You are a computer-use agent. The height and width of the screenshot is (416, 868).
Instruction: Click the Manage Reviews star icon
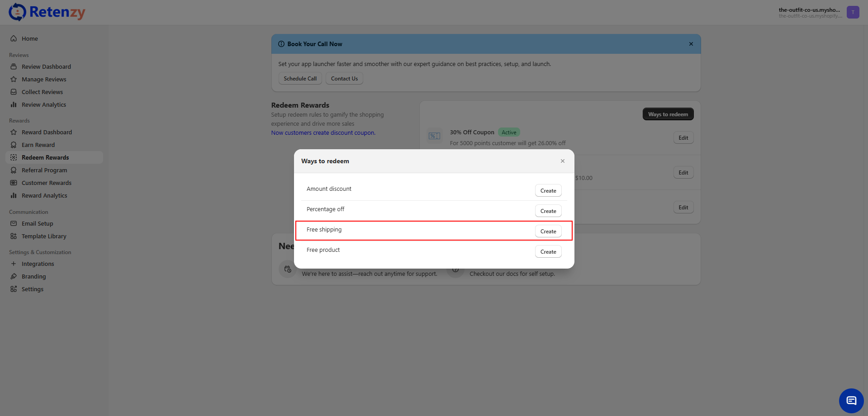pos(14,79)
